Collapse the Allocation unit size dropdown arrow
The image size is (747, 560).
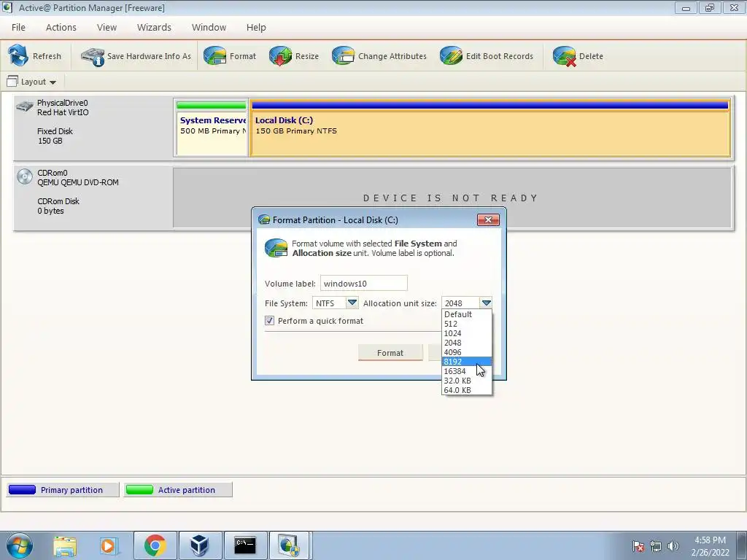click(x=486, y=303)
